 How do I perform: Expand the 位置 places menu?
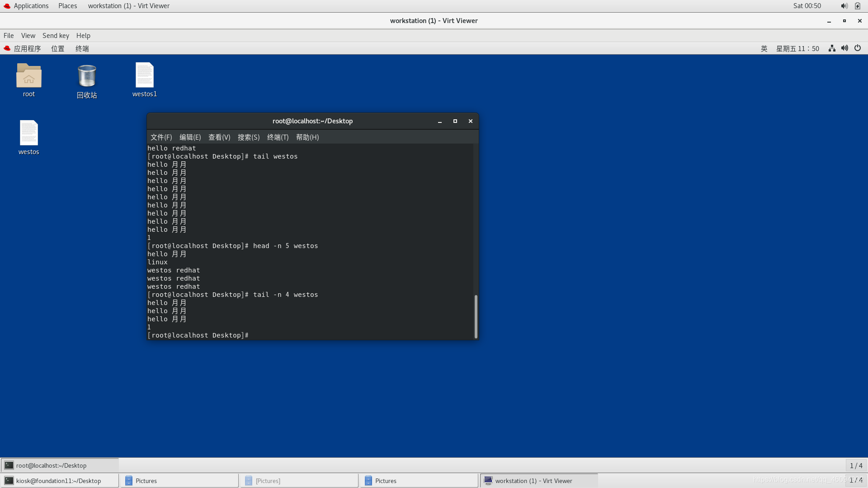pyautogui.click(x=57, y=48)
